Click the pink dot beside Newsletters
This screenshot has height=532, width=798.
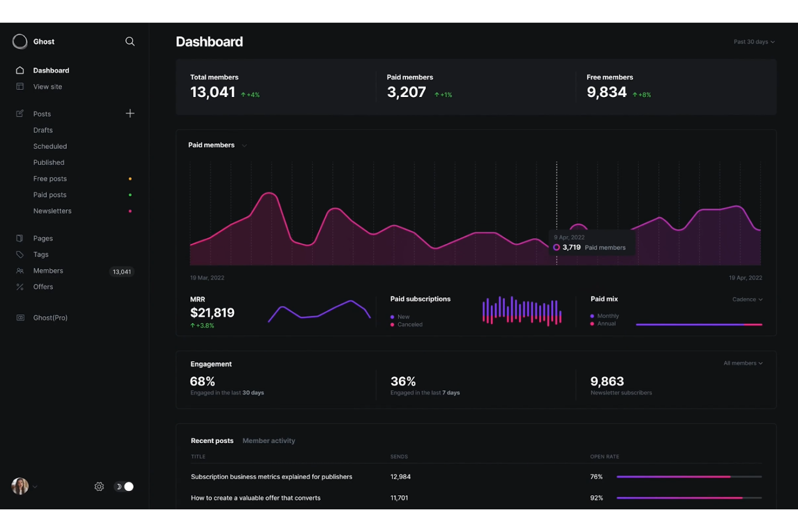[x=130, y=211]
